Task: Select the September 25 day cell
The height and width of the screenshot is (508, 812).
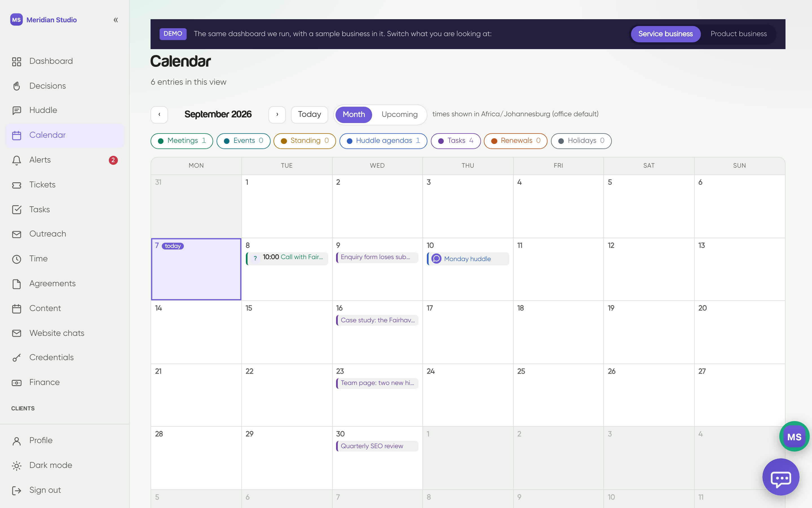Action: pos(558,395)
